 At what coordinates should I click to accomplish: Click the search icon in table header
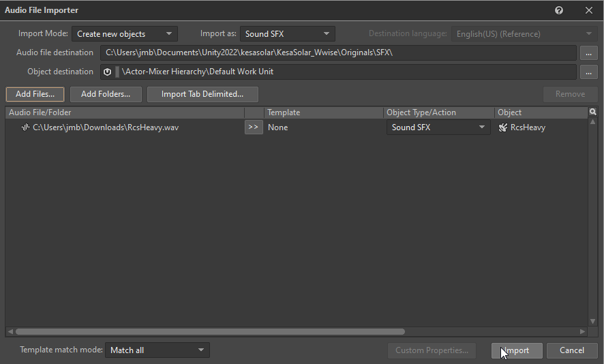[x=592, y=112]
